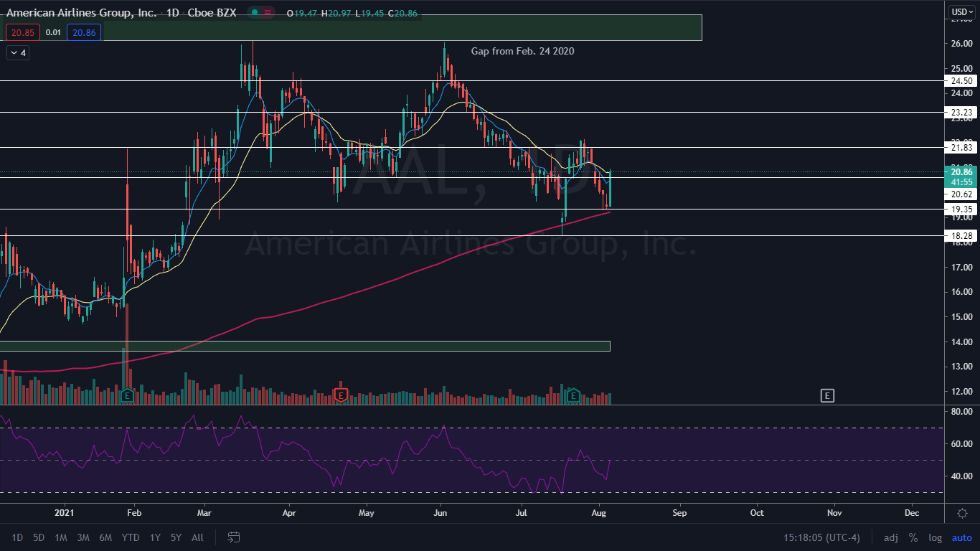Select the 24.50 horizontal line label
This screenshot has height=551, width=980.
pos(961,81)
